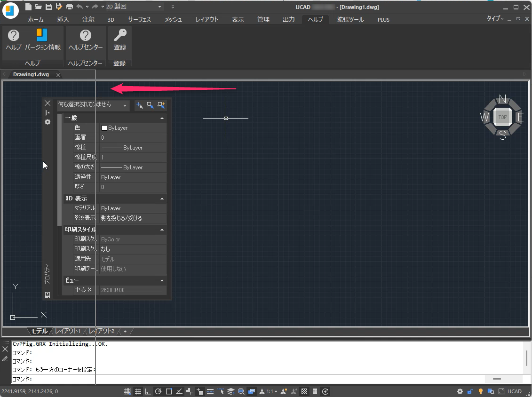The width and height of the screenshot is (532, 397).
Task: Open properties palette settings gear
Action: (x=48, y=122)
